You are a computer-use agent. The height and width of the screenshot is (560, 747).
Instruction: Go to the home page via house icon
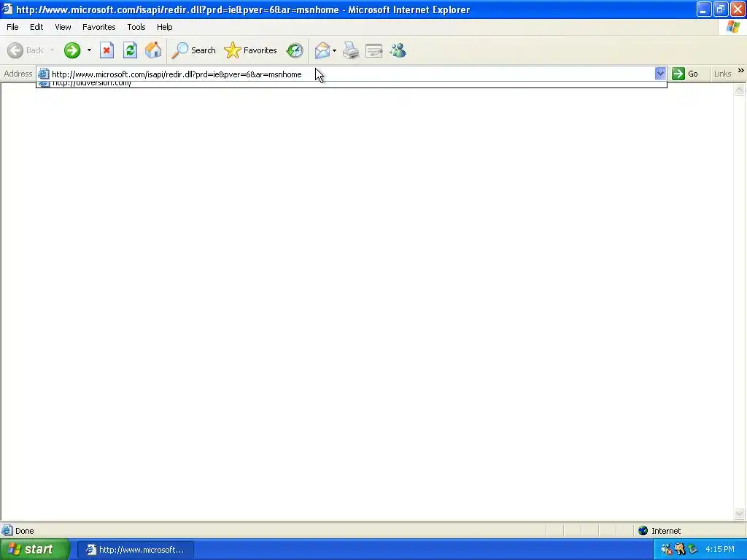pyautogui.click(x=153, y=50)
